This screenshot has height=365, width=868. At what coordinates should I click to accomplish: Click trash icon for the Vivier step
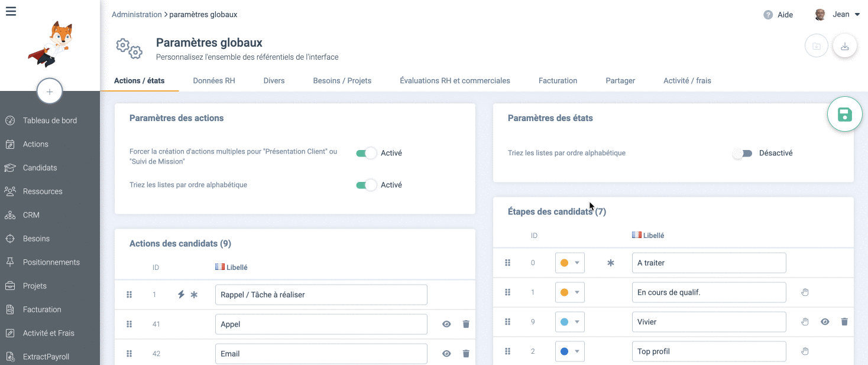click(x=844, y=322)
